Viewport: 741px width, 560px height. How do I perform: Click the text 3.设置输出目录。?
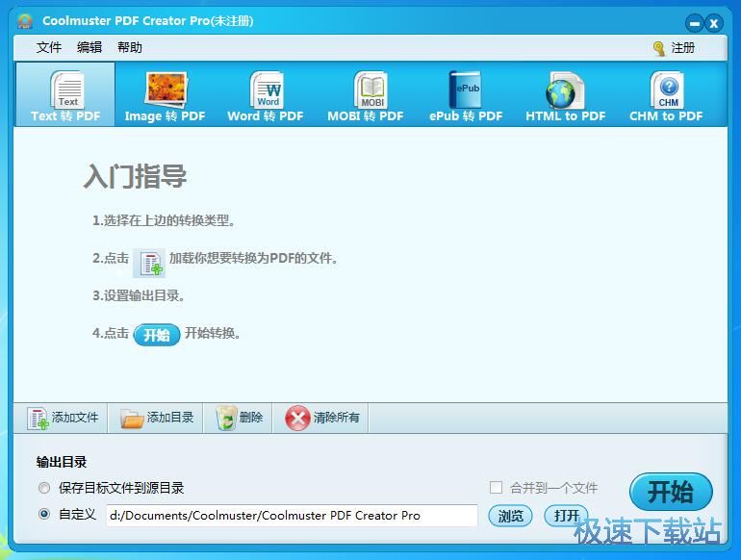tap(138, 295)
